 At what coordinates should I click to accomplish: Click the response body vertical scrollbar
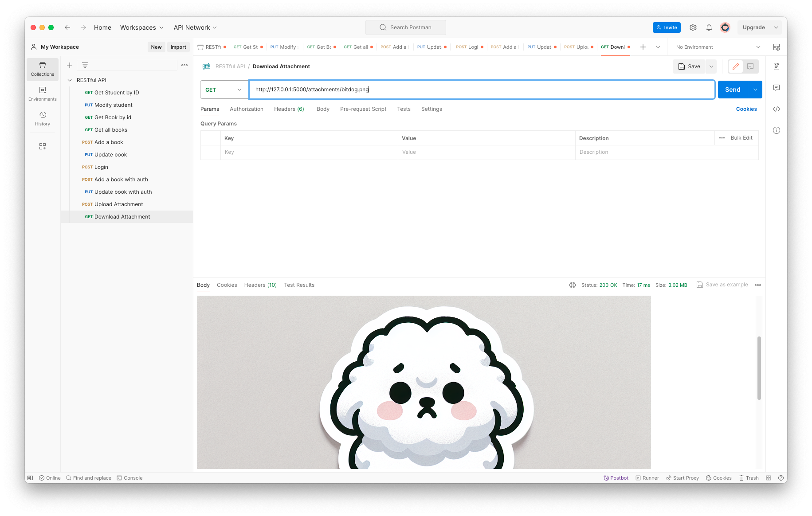[x=759, y=368]
